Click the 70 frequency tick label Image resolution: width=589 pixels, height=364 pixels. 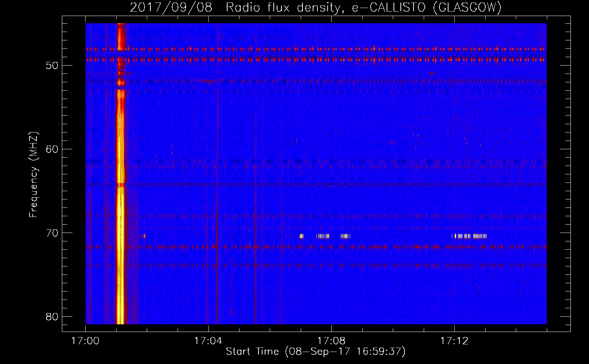52,233
